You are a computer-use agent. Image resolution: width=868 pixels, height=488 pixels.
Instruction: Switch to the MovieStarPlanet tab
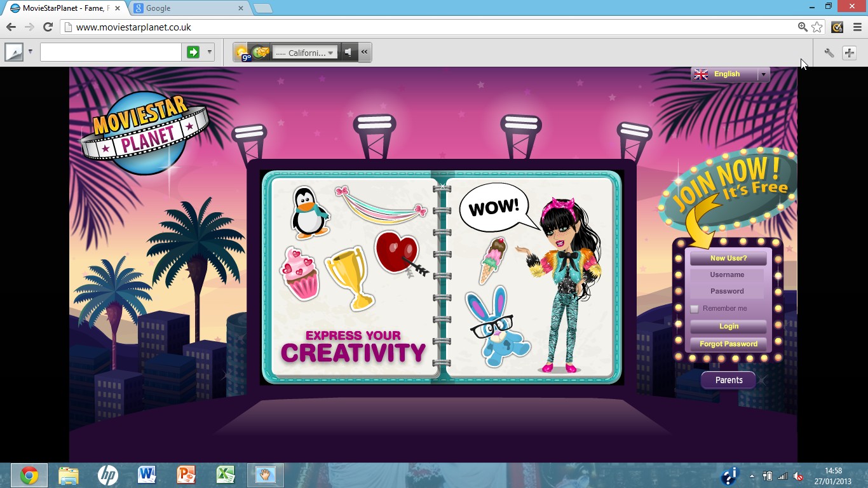(65, 8)
